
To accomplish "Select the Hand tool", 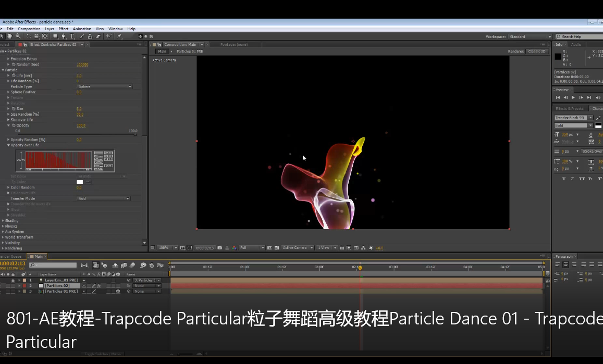I will click(9, 36).
